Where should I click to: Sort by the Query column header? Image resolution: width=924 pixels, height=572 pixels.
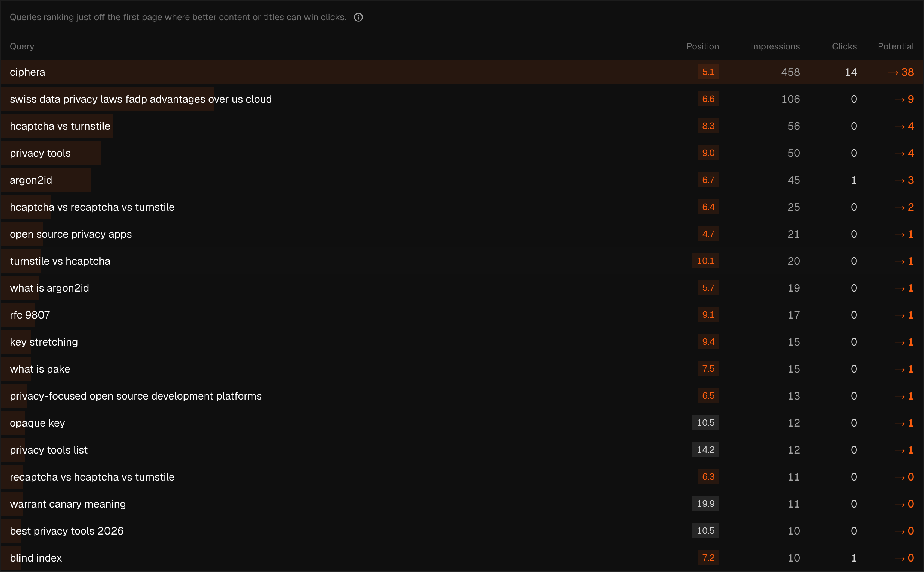click(22, 46)
